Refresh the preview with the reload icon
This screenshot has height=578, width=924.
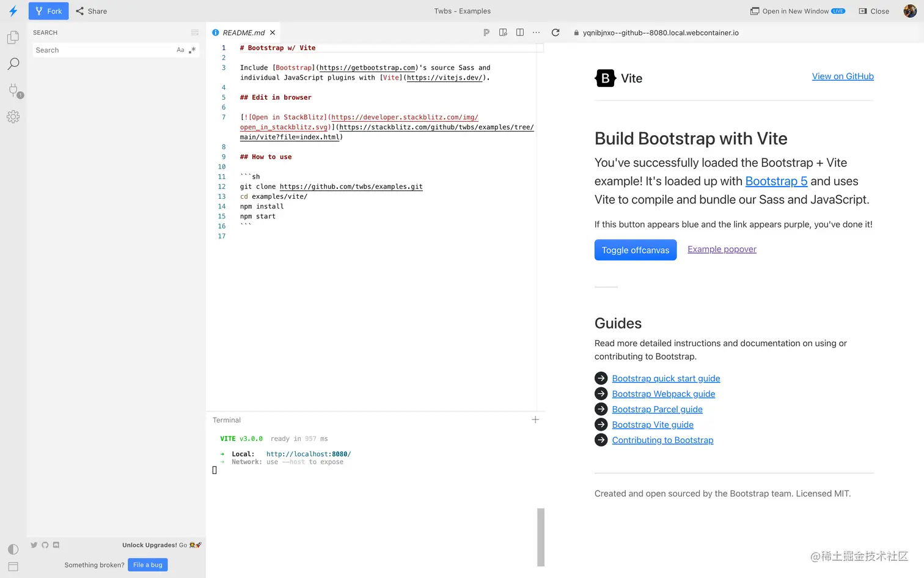(555, 32)
